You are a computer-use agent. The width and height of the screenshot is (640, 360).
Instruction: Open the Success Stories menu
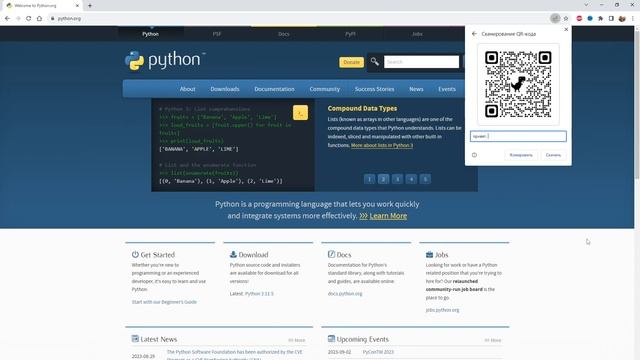(374, 89)
